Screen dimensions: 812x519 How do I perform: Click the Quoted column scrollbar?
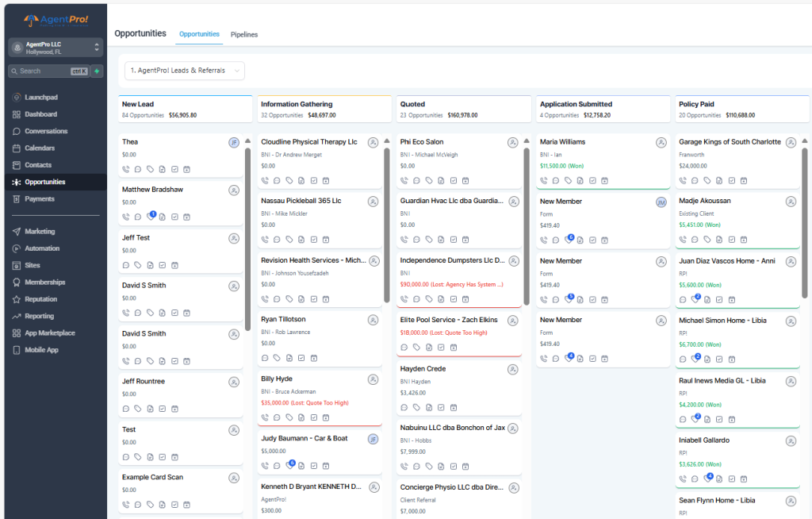(x=527, y=227)
